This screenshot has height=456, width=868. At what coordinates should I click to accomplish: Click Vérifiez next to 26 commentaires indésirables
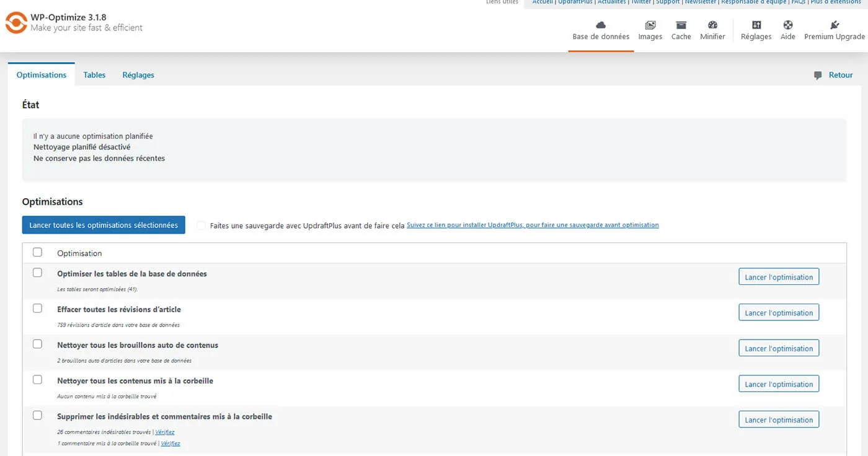point(165,432)
